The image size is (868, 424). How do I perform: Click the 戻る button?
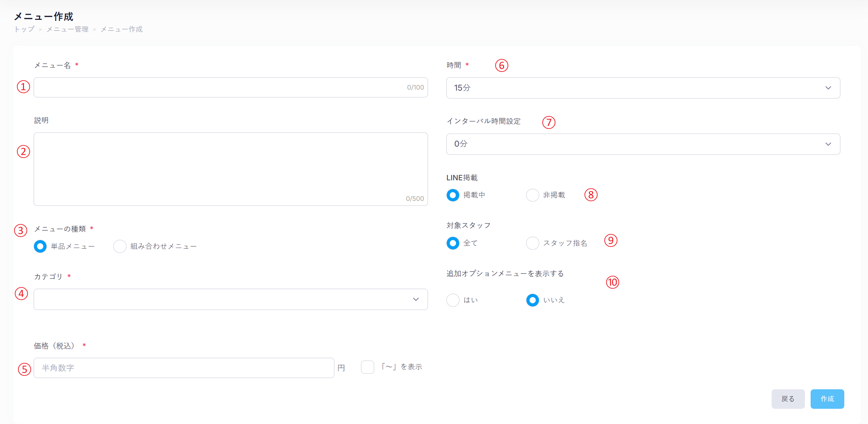coord(788,399)
